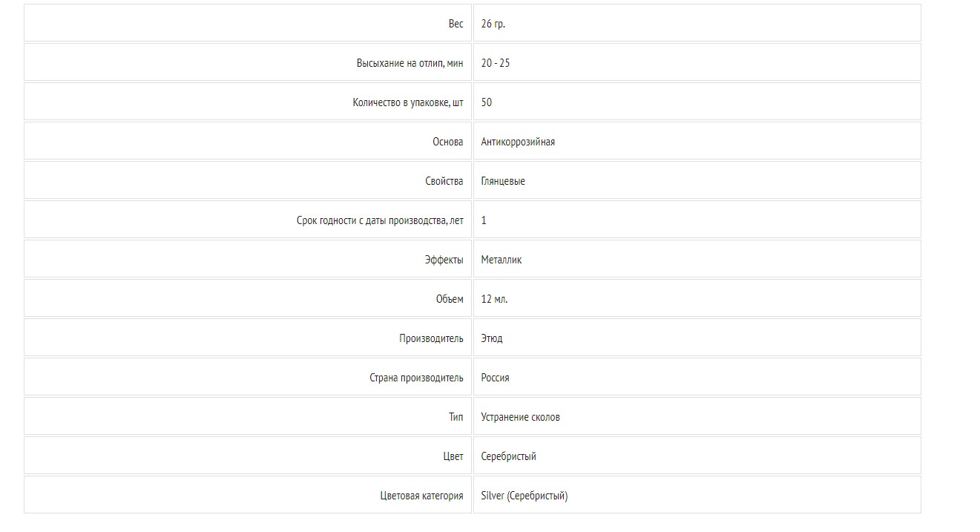980x532 pixels.
Task: Select the "20 - 25" drying time value
Action: (496, 63)
